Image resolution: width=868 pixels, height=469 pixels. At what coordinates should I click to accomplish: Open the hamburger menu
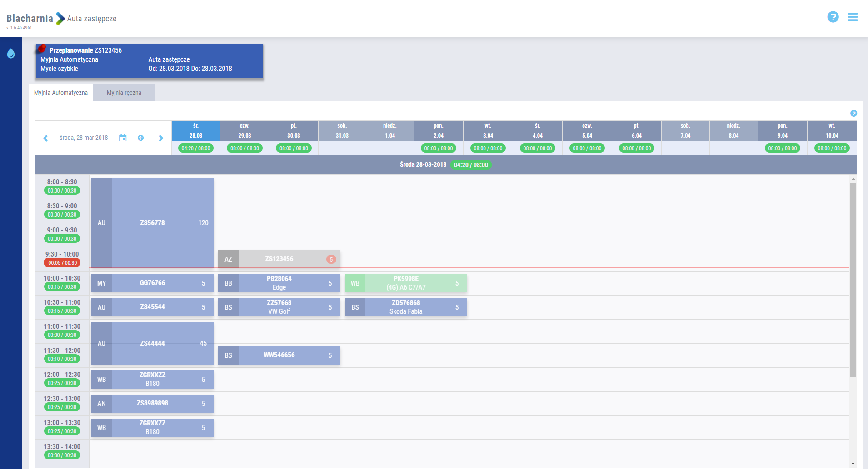(853, 17)
